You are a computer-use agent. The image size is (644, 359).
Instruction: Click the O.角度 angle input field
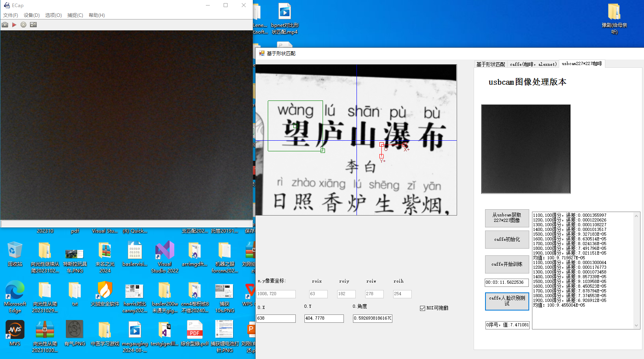point(373,318)
